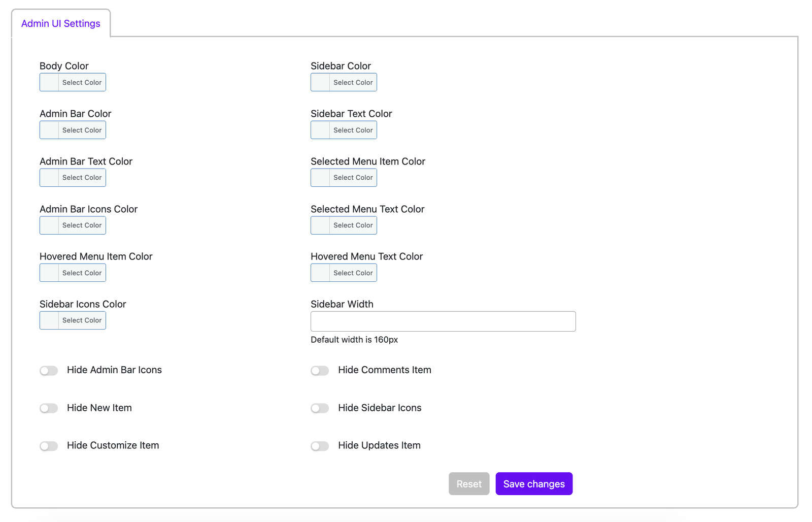The image size is (812, 522).
Task: Enable Hide Customize Item
Action: [49, 445]
